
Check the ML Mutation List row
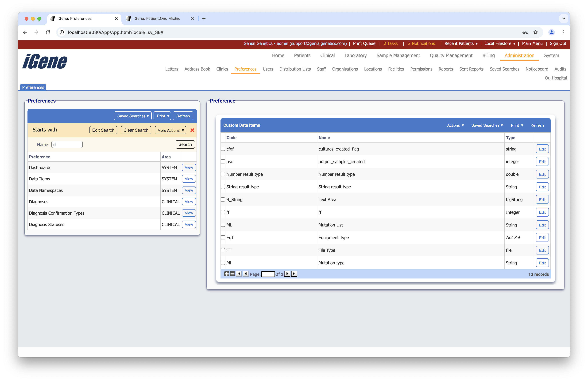tap(223, 225)
